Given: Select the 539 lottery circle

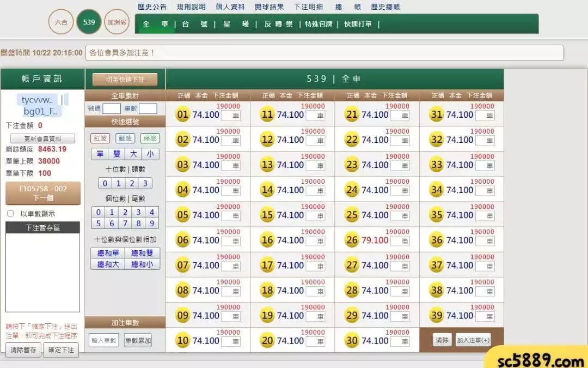Looking at the screenshot, I should 89,22.
